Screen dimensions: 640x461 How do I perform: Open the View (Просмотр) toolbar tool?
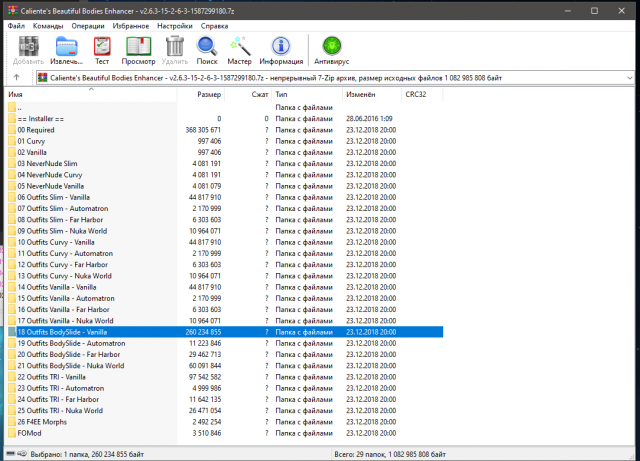[x=139, y=49]
